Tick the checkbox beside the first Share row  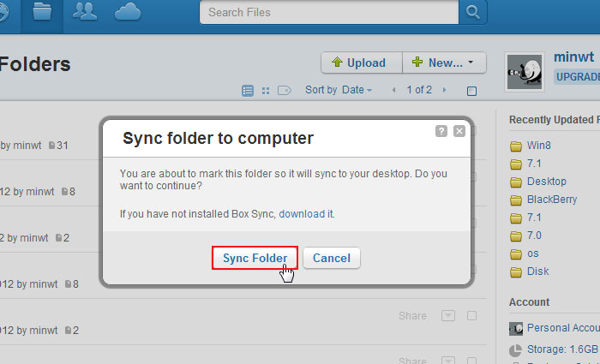471,316
